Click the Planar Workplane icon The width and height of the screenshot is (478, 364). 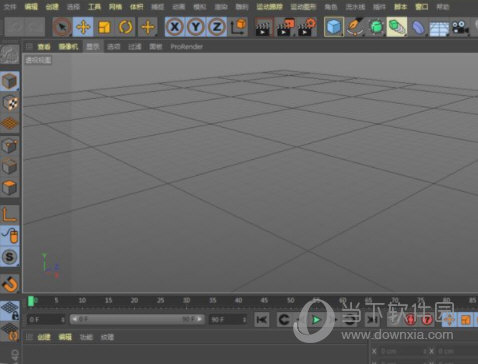pos(10,332)
